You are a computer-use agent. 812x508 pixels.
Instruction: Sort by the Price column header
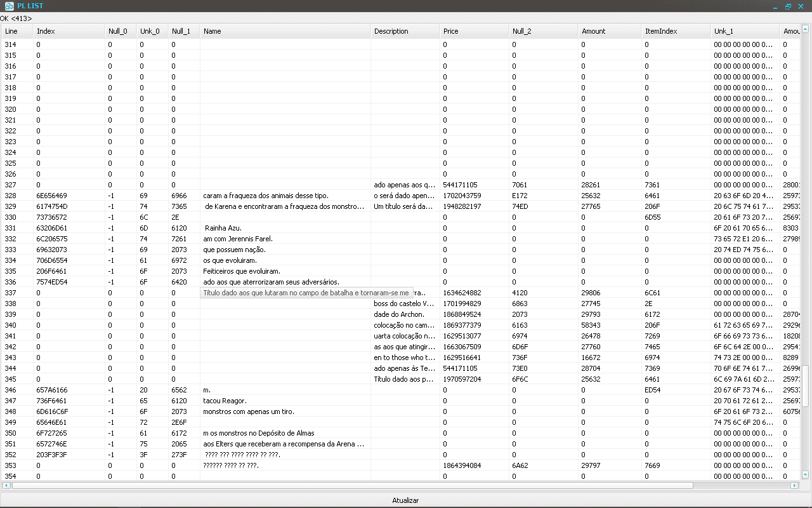click(x=475, y=31)
